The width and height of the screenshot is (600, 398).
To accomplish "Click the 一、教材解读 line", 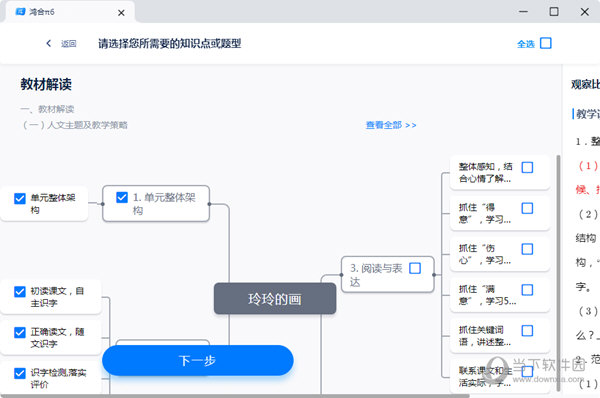I will click(47, 109).
